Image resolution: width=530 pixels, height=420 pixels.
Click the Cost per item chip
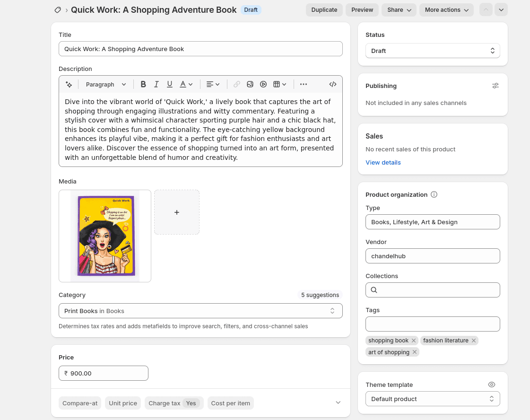(x=231, y=403)
